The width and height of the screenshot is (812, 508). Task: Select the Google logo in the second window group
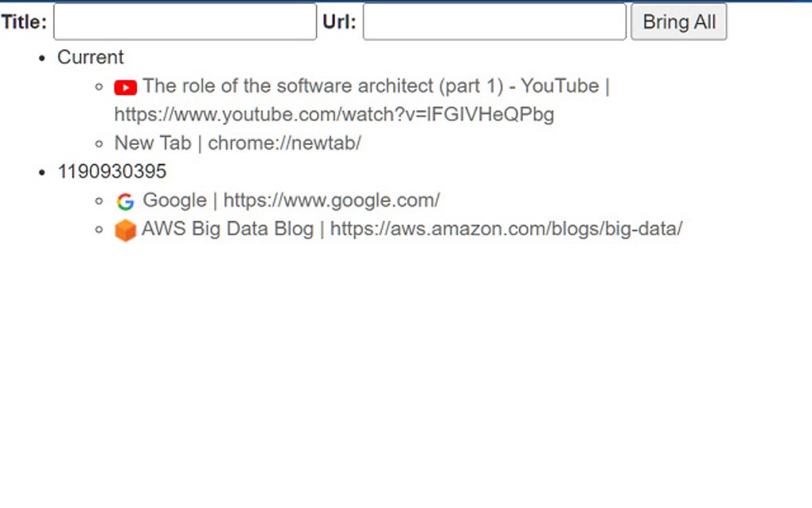click(x=125, y=201)
